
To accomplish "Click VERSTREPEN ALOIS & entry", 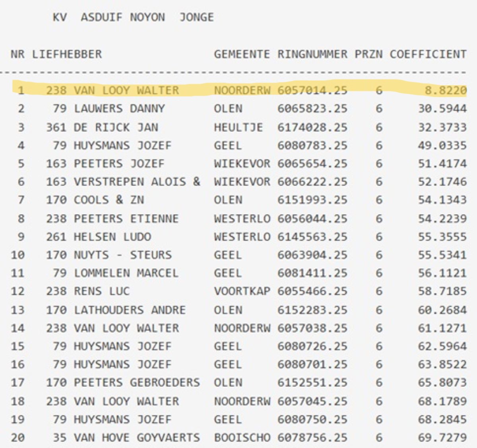I will 137,182.
